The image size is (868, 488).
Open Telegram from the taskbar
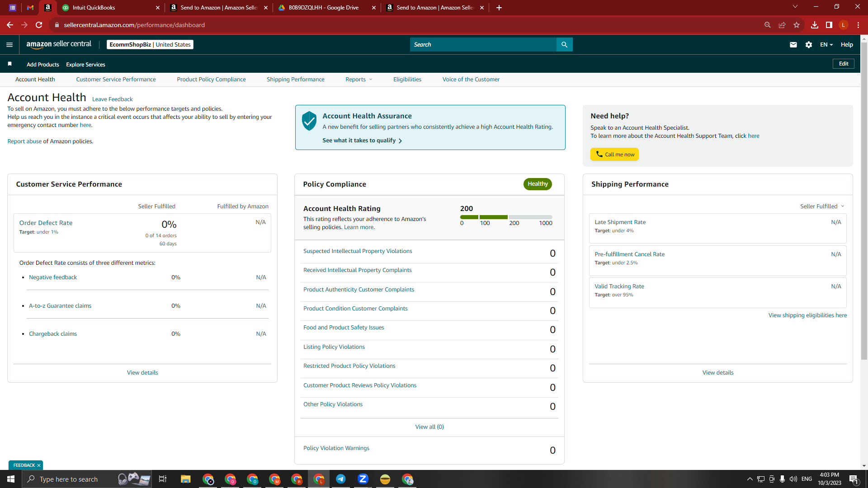pyautogui.click(x=341, y=479)
